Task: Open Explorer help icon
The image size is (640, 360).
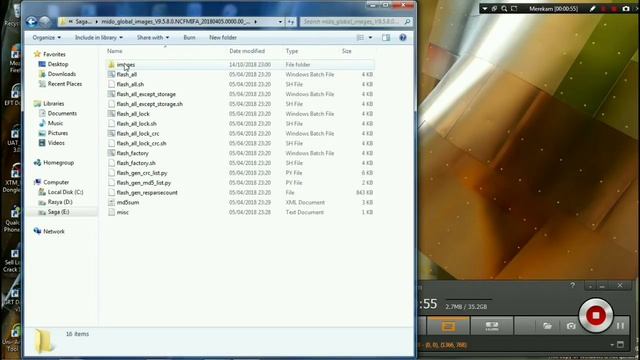Action: pos(403,38)
